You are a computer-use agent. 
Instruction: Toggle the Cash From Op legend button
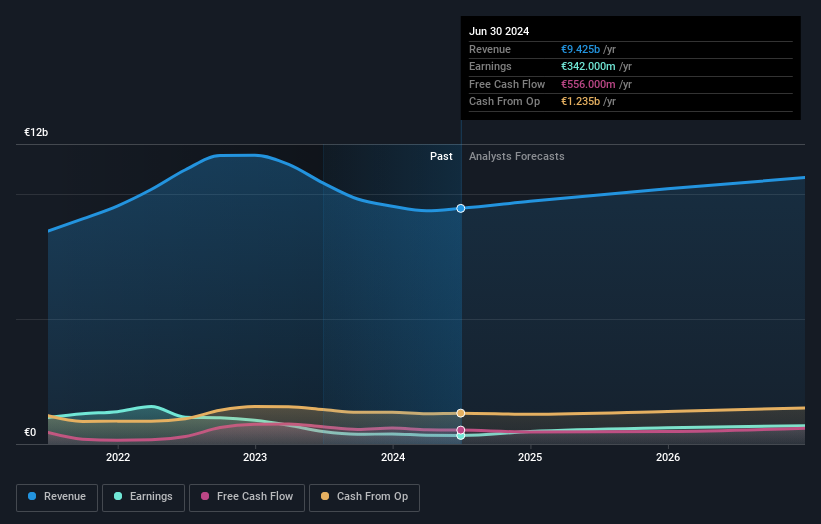(364, 497)
